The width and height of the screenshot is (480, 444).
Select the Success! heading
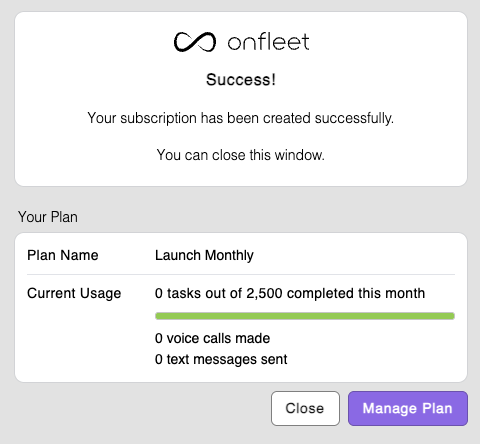pos(241,80)
